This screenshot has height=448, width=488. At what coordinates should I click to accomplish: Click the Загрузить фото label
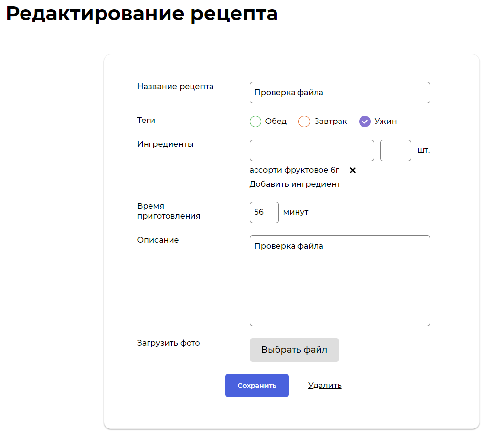(169, 343)
